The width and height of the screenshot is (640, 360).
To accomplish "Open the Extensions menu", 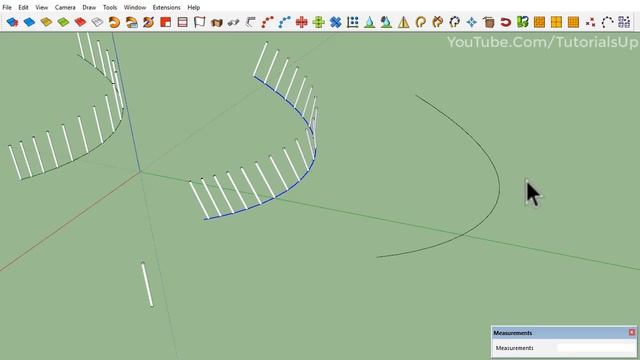I will point(167,7).
